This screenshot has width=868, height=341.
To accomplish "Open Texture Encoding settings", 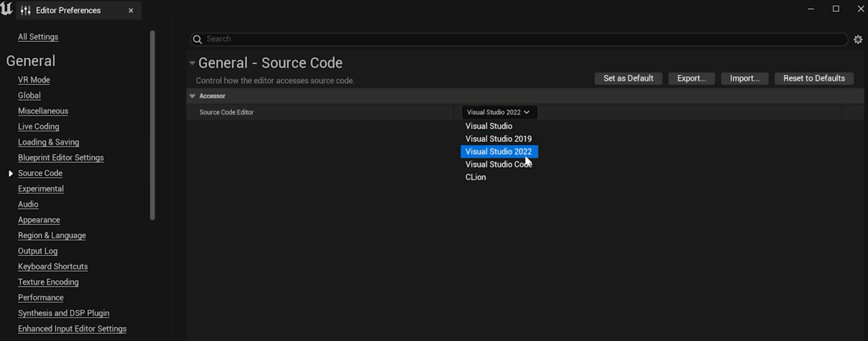I will (48, 282).
